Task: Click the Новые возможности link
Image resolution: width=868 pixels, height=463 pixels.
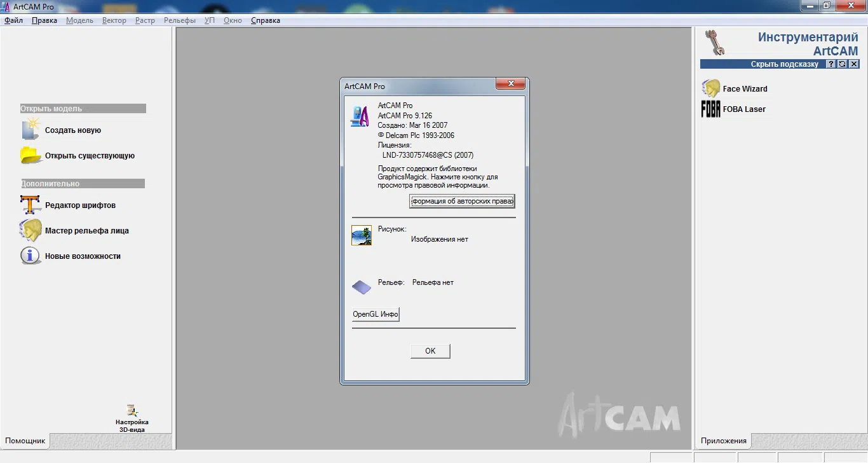Action: 83,256
